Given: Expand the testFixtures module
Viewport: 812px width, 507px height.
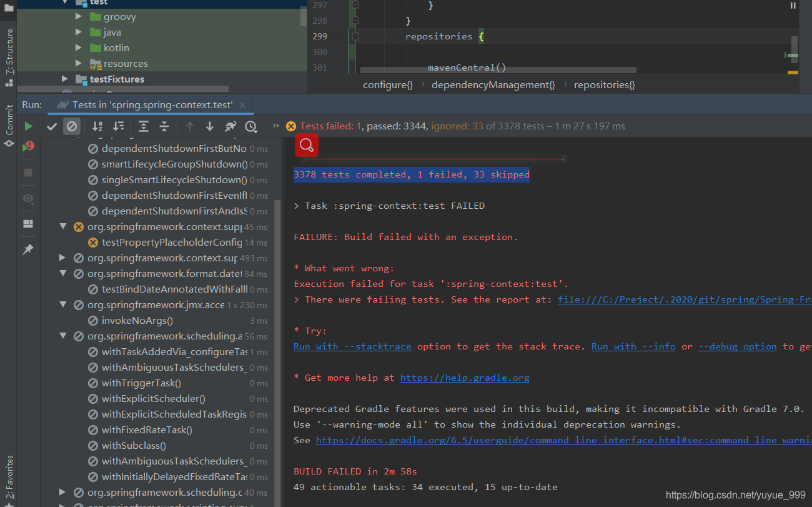Looking at the screenshot, I should (65, 79).
